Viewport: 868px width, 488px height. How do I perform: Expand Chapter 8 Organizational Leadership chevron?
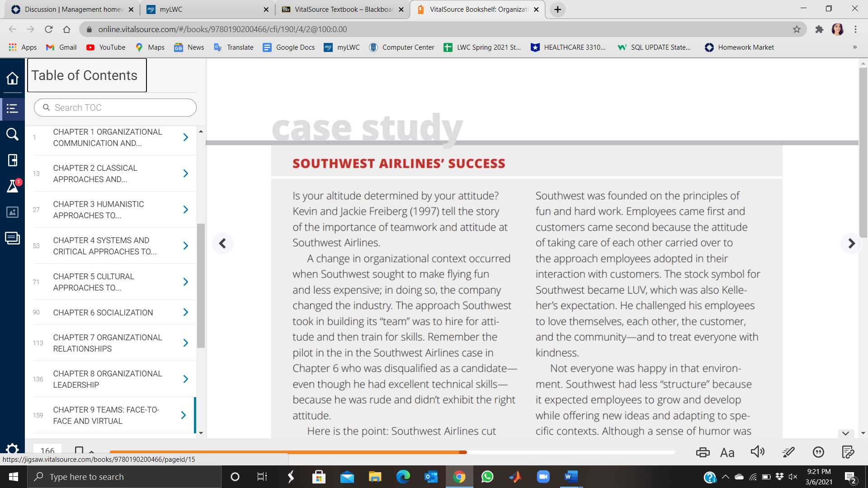(x=185, y=379)
